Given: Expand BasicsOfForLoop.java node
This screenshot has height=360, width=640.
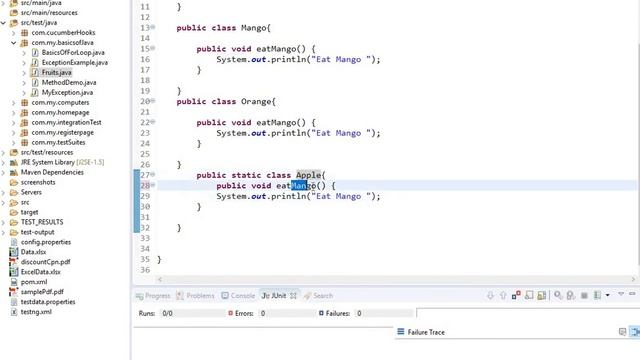Looking at the screenshot, I should (24, 53).
